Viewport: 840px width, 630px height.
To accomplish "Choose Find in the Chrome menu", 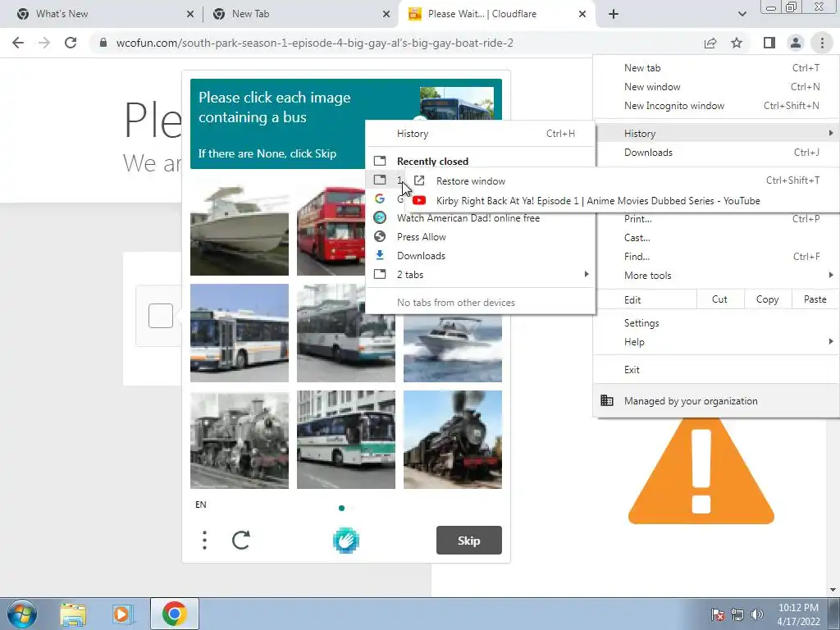I will pyautogui.click(x=716, y=257).
